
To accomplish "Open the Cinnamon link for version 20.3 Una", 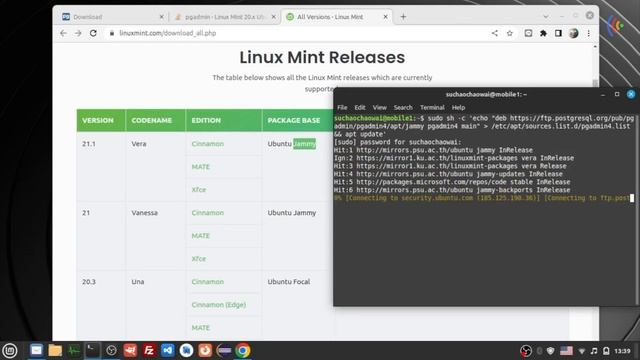I will 208,282.
